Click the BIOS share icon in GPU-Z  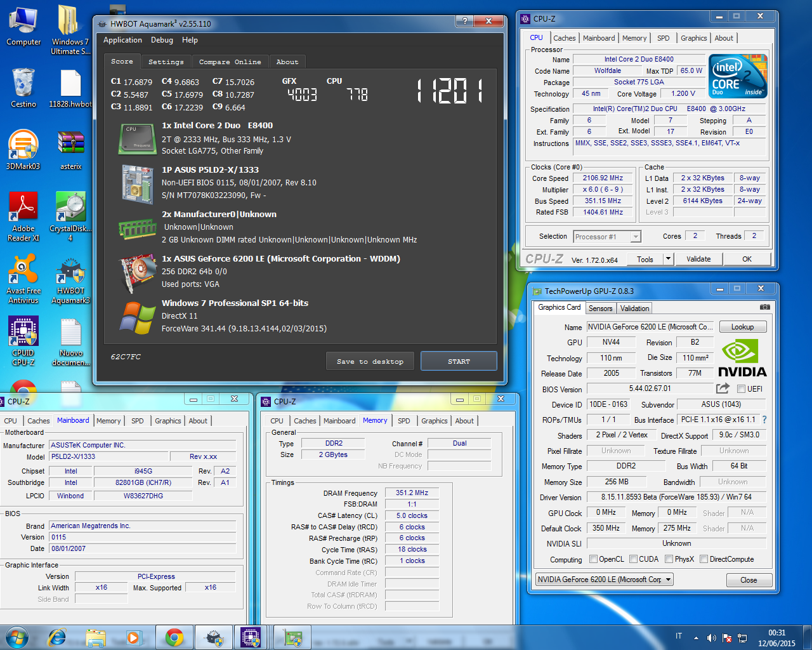tap(723, 388)
